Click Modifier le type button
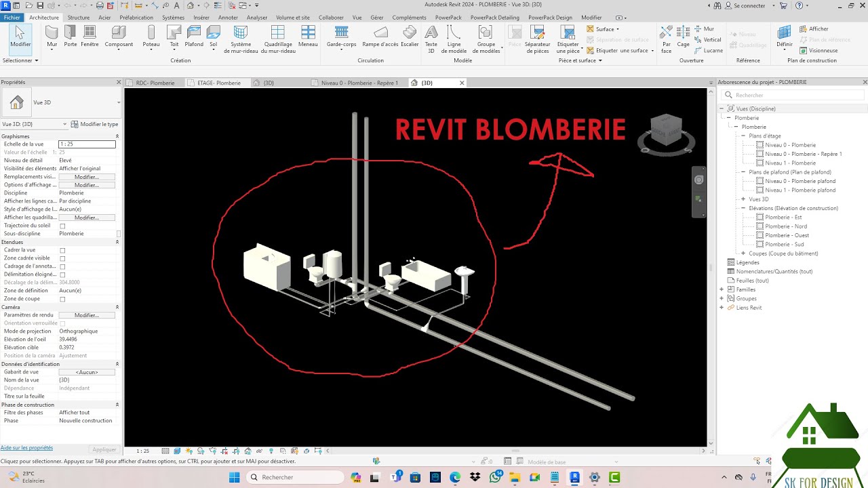Viewport: 868px width, 488px height. [x=95, y=124]
